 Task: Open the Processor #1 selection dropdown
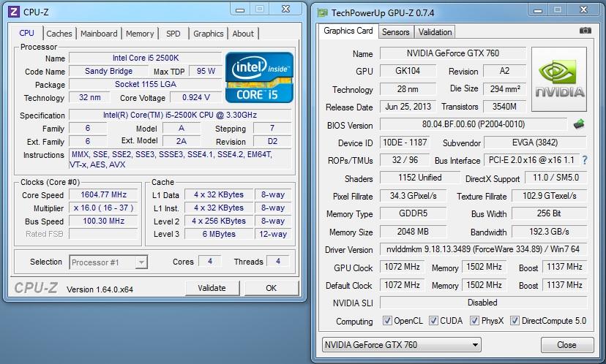pos(108,262)
